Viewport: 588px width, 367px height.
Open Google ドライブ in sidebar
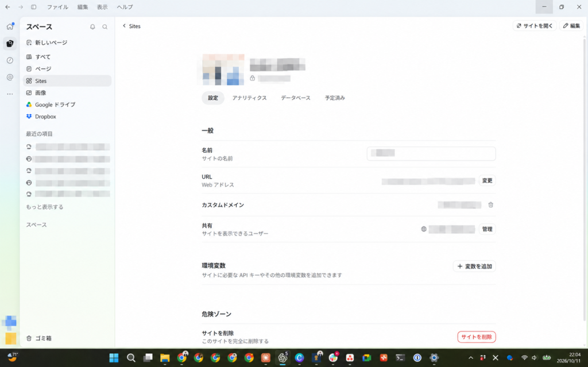click(x=67, y=105)
